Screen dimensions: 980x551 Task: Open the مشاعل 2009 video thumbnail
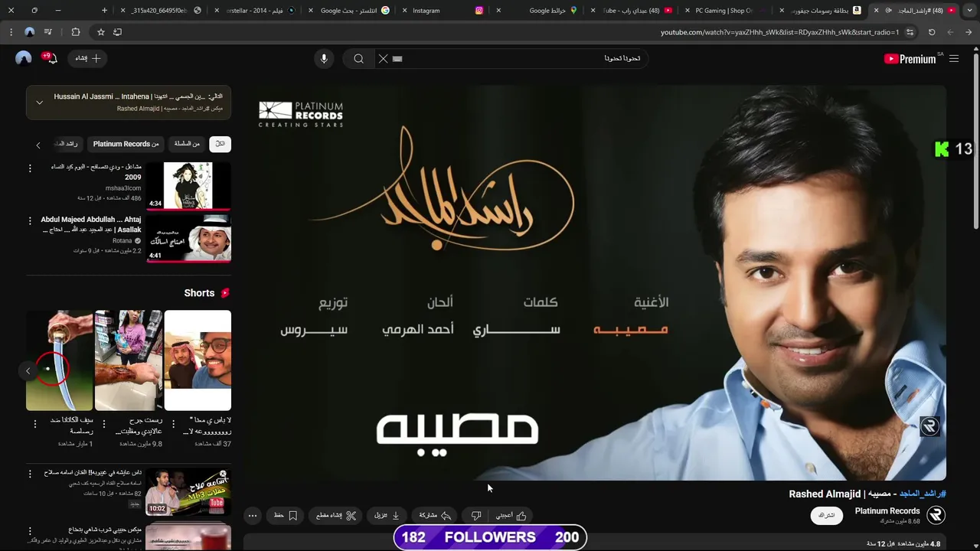[x=188, y=185]
